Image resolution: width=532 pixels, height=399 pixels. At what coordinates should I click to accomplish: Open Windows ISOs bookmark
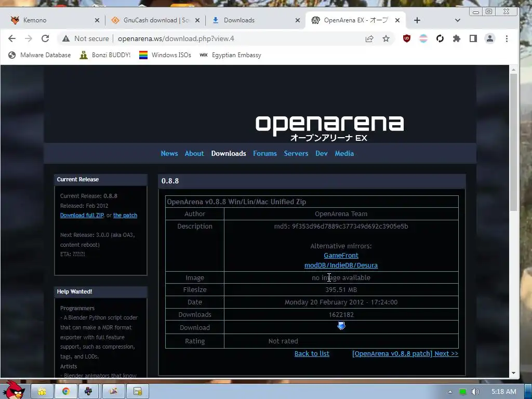165,55
